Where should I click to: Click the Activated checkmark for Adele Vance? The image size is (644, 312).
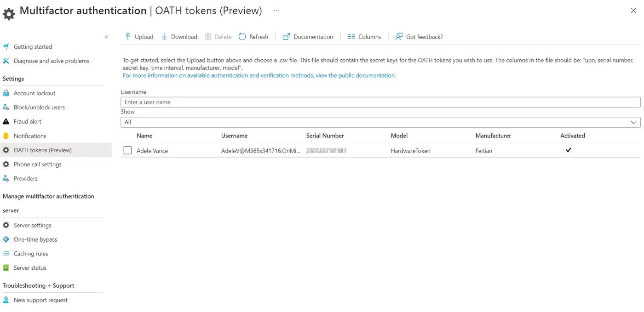(x=569, y=150)
